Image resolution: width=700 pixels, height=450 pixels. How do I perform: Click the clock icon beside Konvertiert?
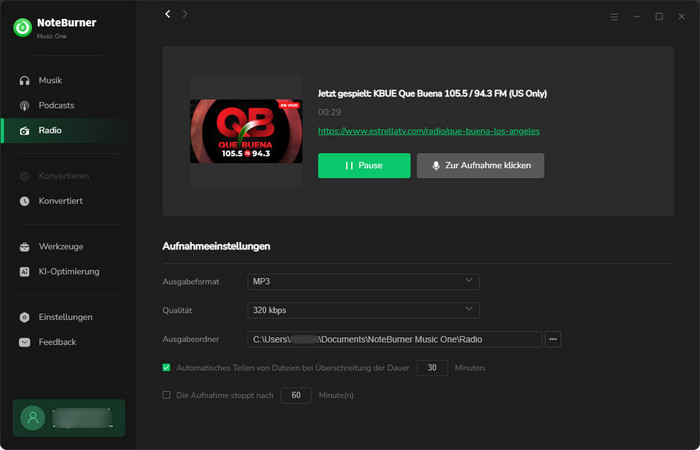pyautogui.click(x=25, y=201)
